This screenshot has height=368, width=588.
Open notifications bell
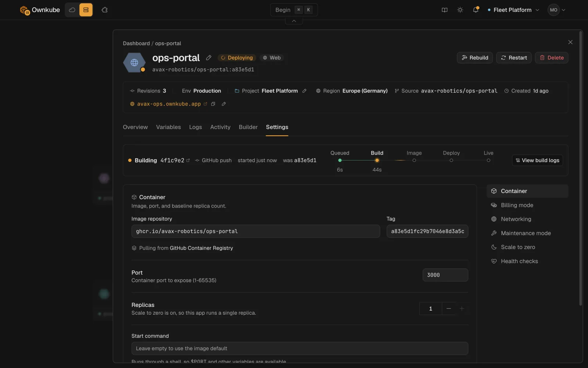(476, 10)
